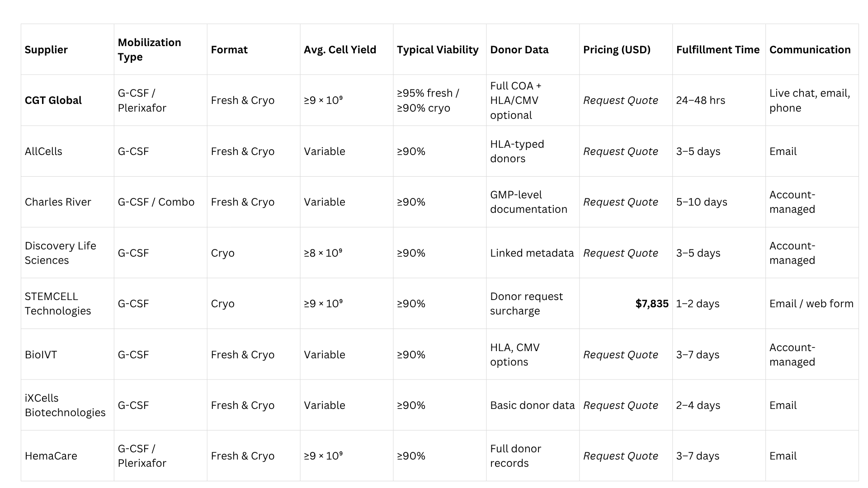Click Request Quote for Discovery Life Sciences

620,253
